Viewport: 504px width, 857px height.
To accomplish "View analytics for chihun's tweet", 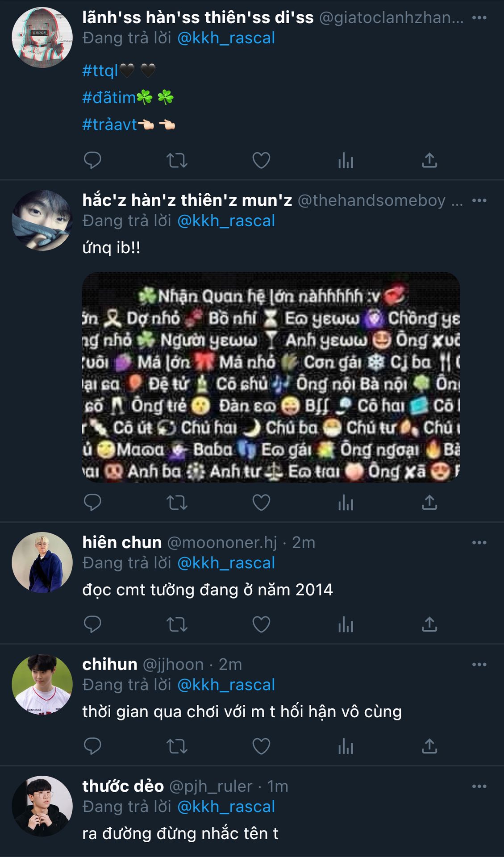I will pos(346,746).
